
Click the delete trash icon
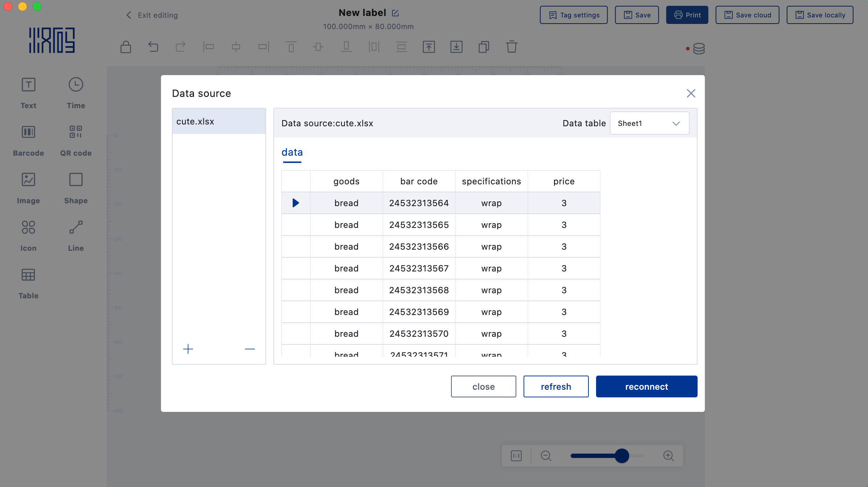(512, 47)
